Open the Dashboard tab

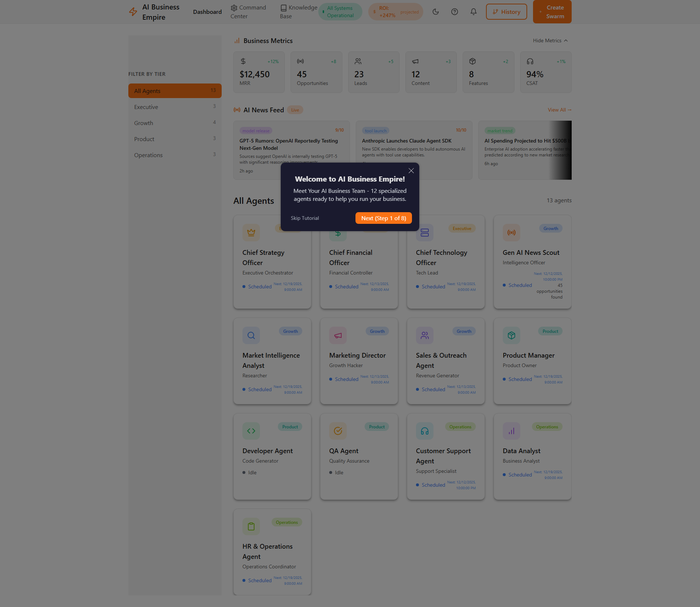(207, 12)
